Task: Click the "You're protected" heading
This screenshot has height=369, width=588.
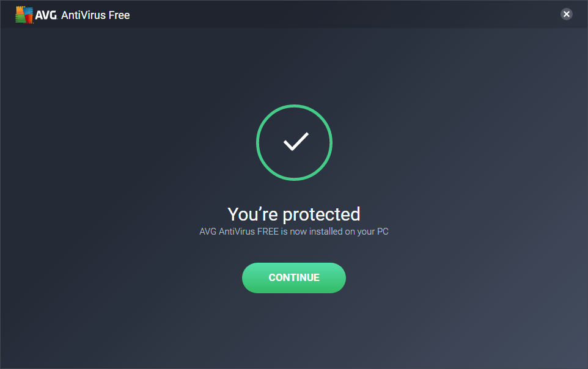Action: pos(294,214)
